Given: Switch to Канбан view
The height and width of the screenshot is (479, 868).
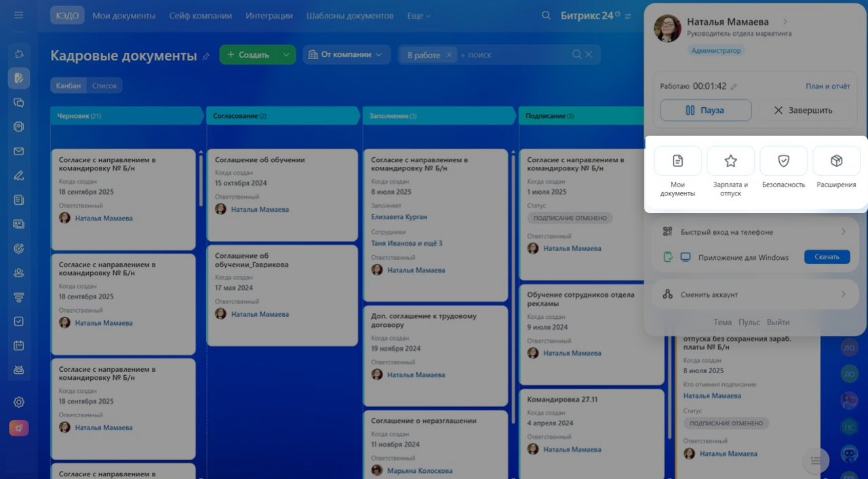Looking at the screenshot, I should (x=68, y=85).
